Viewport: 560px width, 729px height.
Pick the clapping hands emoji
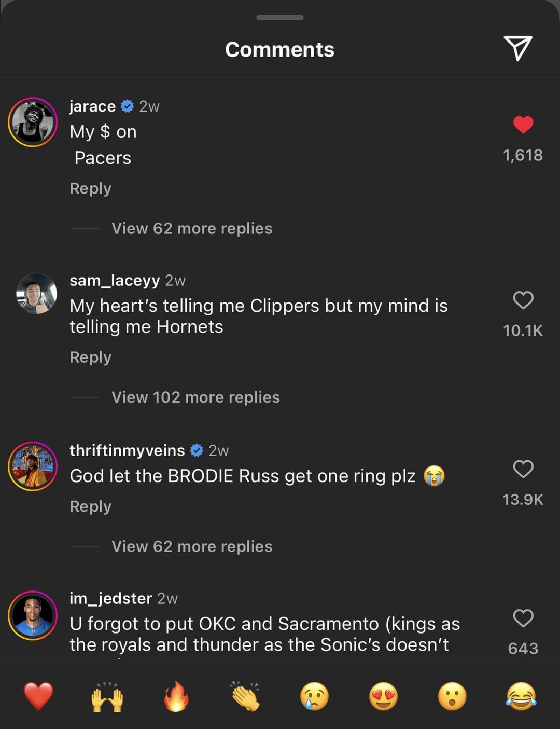tap(245, 696)
